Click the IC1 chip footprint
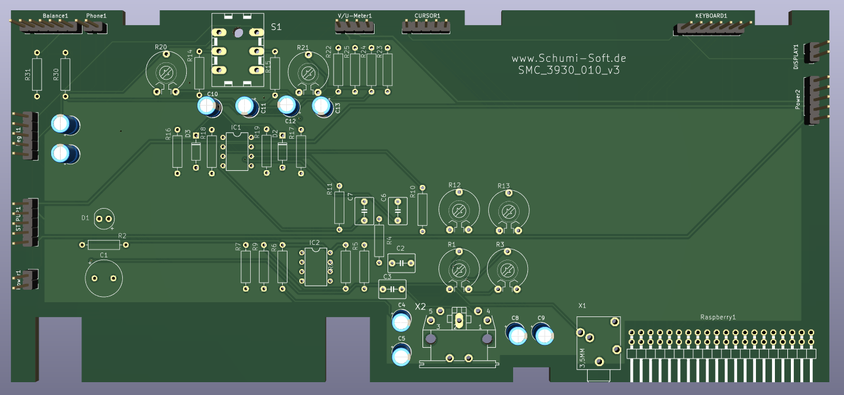 point(237,151)
